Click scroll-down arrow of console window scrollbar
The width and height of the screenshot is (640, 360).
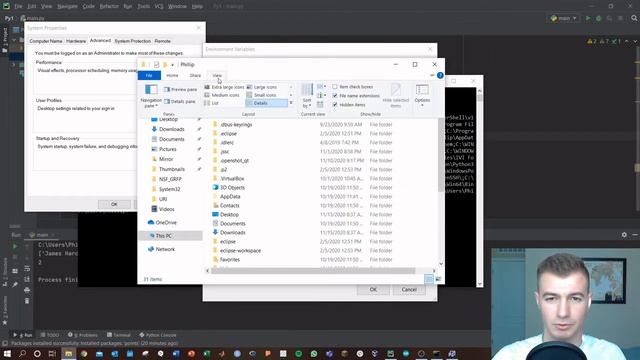(x=480, y=284)
